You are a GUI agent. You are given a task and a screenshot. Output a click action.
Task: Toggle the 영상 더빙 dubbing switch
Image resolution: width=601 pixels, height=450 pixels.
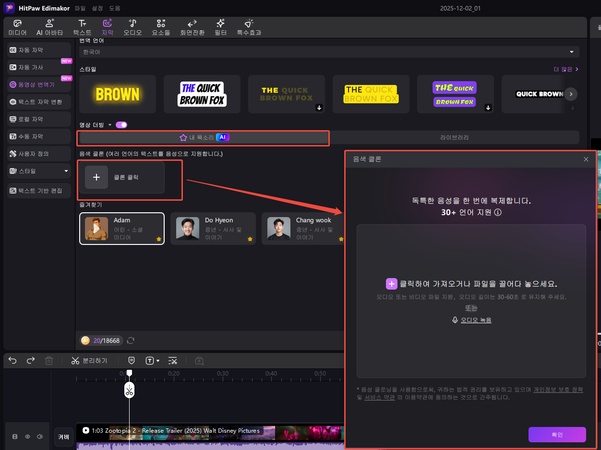[122, 125]
